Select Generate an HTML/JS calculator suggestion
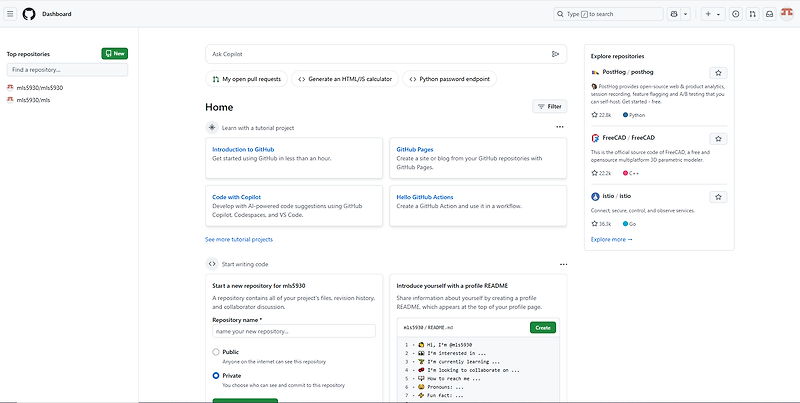800x403 pixels. click(x=345, y=79)
